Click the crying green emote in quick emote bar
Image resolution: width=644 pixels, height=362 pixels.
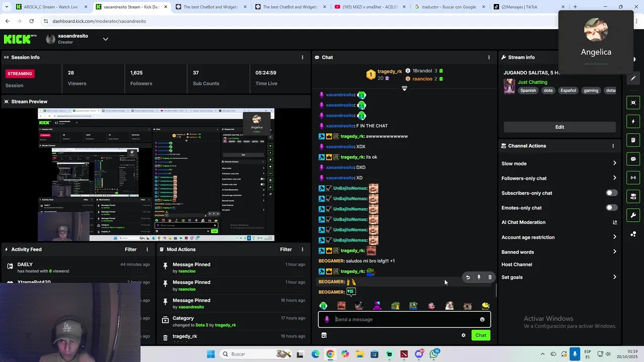click(x=323, y=306)
